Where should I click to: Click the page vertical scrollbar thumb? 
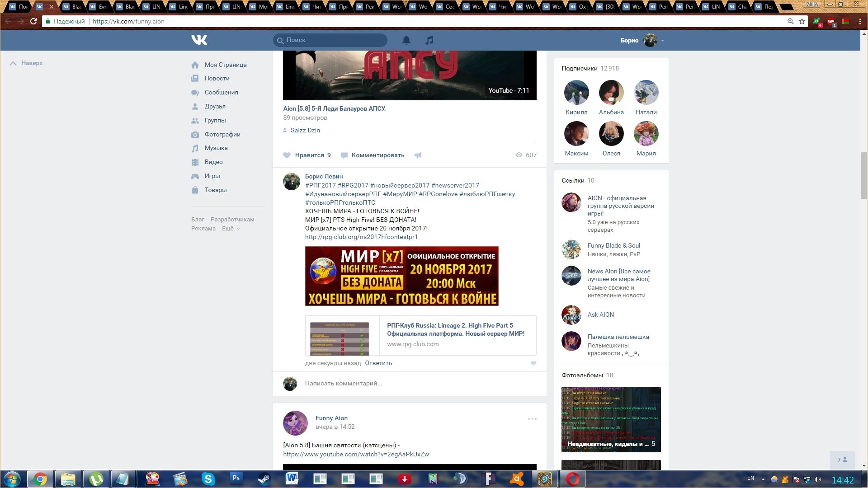tap(864, 175)
